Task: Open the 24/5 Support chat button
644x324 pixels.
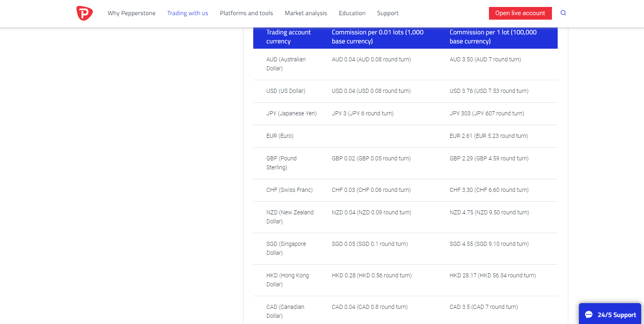Action: pyautogui.click(x=610, y=314)
